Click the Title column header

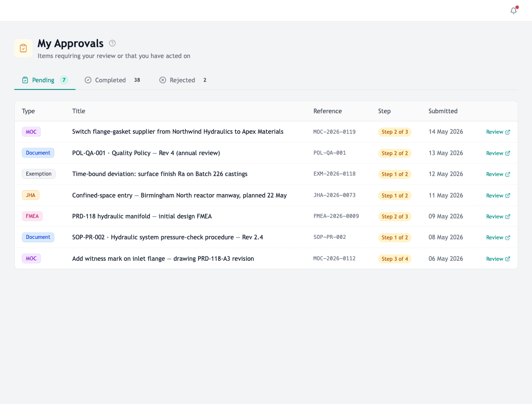coord(79,111)
